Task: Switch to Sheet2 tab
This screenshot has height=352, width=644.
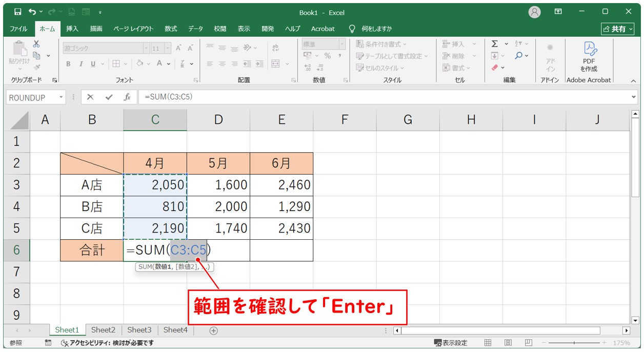Action: point(103,330)
